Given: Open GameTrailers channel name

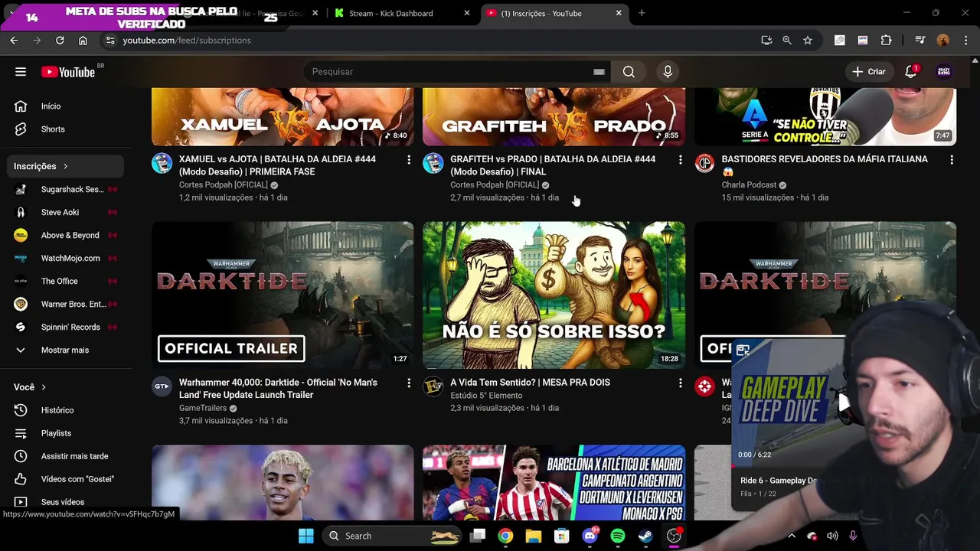Looking at the screenshot, I should pyautogui.click(x=203, y=409).
